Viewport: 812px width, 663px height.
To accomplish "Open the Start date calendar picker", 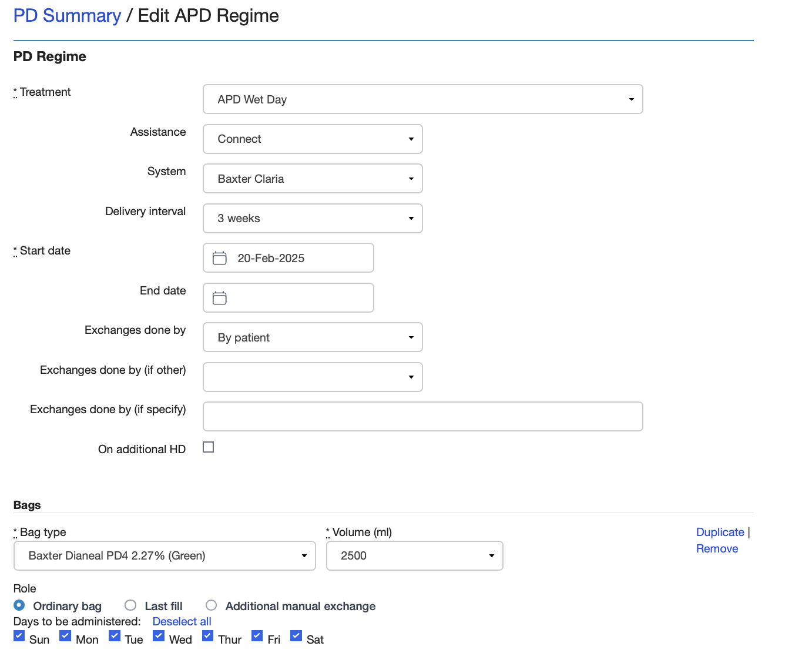I will point(219,257).
